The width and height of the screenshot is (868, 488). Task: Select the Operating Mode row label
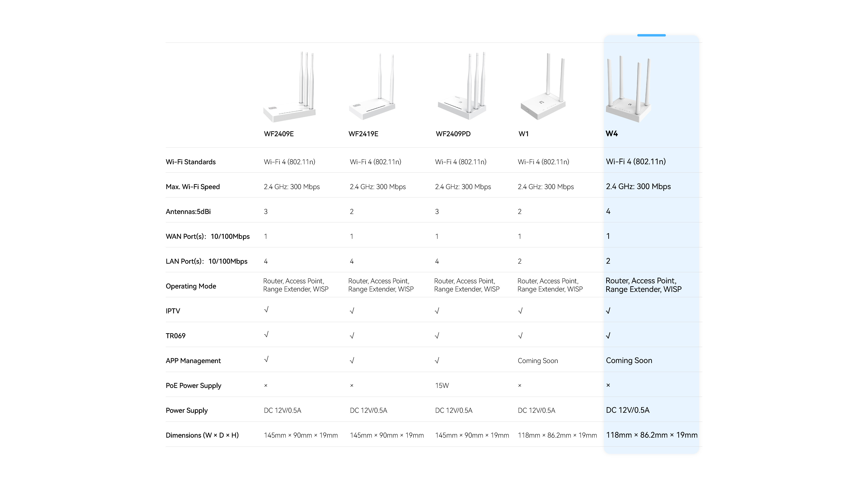tap(191, 286)
